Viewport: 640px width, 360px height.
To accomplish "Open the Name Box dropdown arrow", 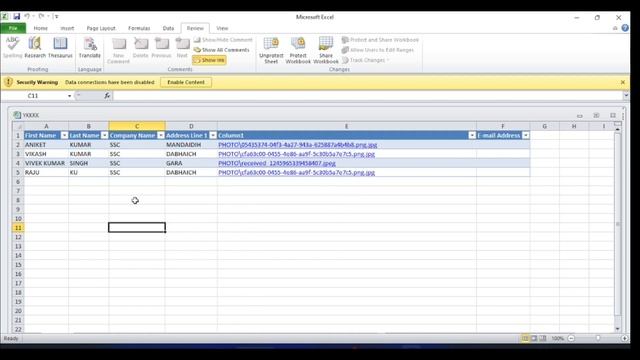I will click(69, 96).
